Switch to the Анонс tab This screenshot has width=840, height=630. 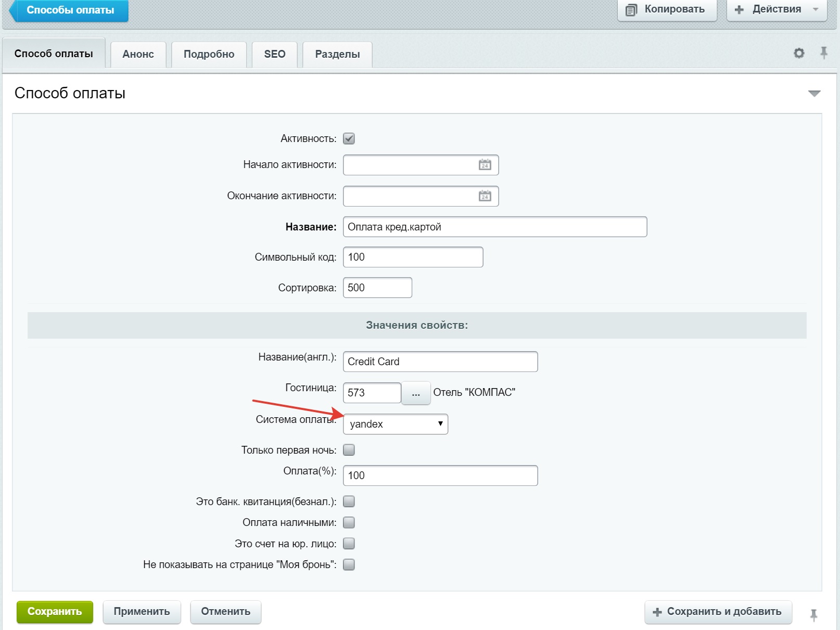[x=138, y=55]
